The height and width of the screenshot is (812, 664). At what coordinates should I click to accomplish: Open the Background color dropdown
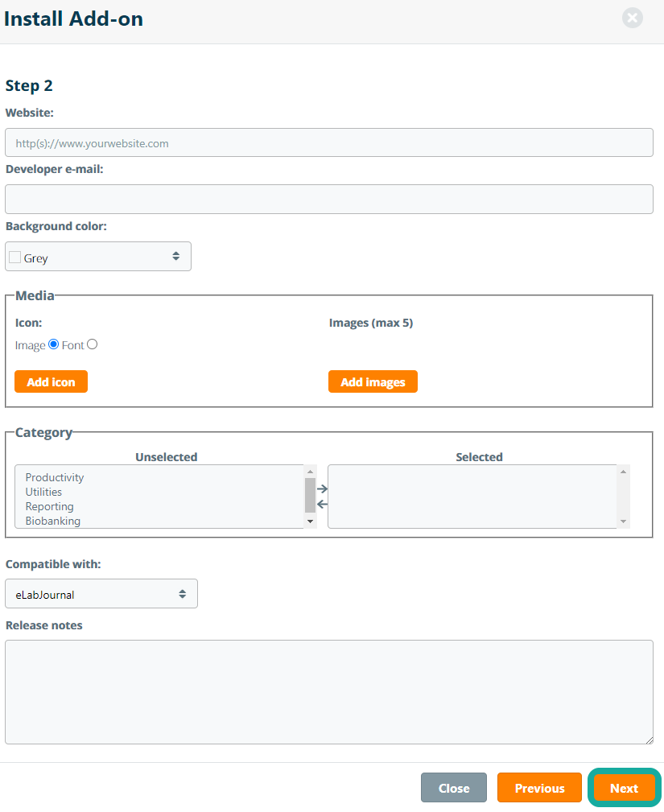coord(98,257)
